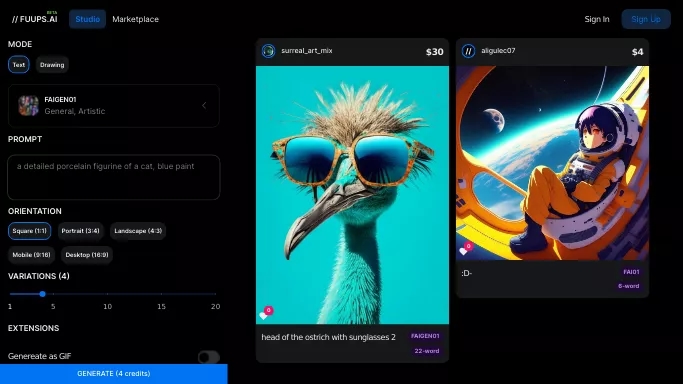
Task: Click the 22-word tag
Action: pos(426,351)
